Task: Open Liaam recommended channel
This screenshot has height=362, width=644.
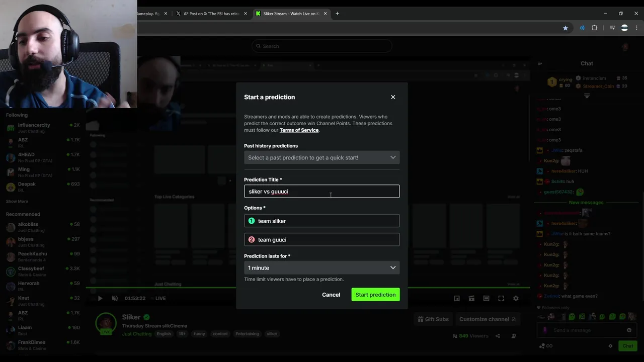Action: (43, 330)
